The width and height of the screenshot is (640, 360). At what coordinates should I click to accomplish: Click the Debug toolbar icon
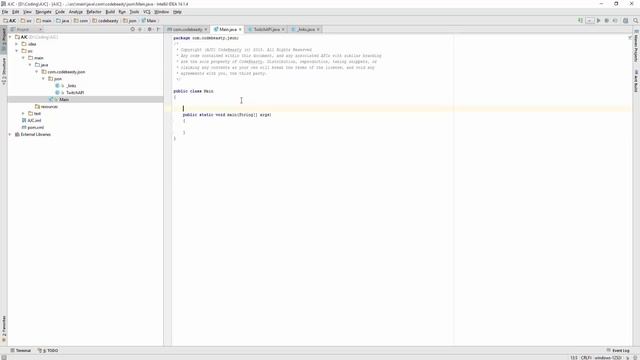coord(607,20)
